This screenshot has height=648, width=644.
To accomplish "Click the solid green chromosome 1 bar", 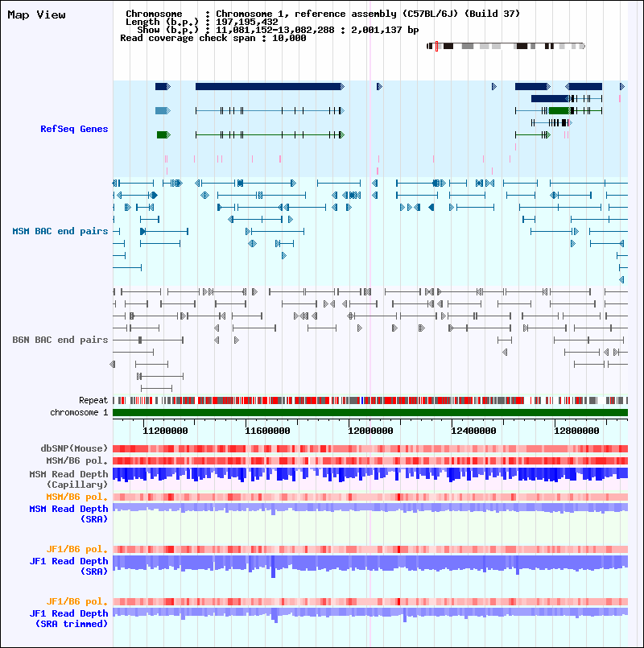I will click(370, 412).
